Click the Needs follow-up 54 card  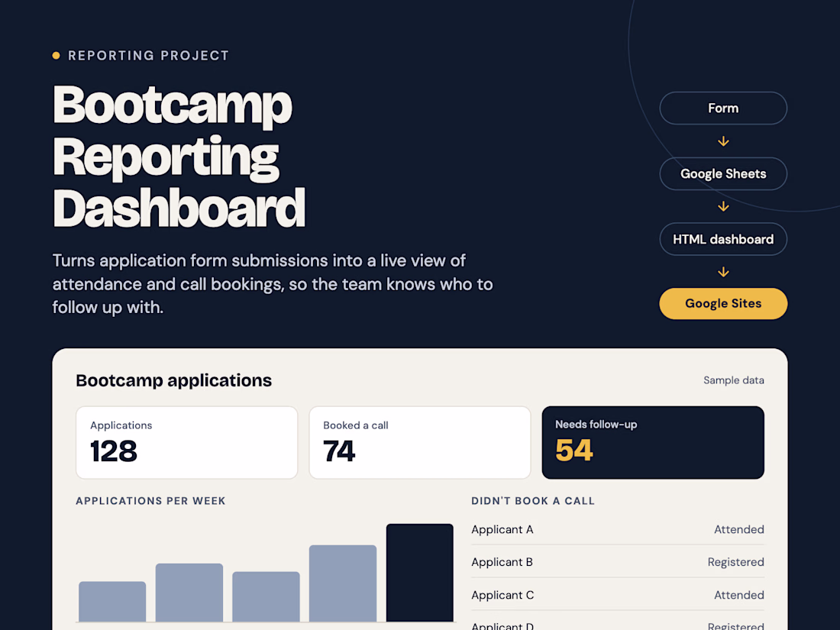(653, 442)
